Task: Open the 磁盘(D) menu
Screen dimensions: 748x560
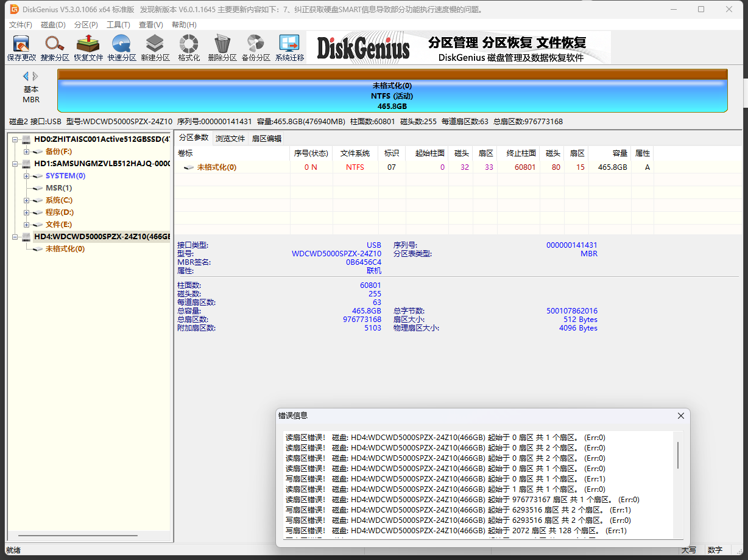Action: 53,25
